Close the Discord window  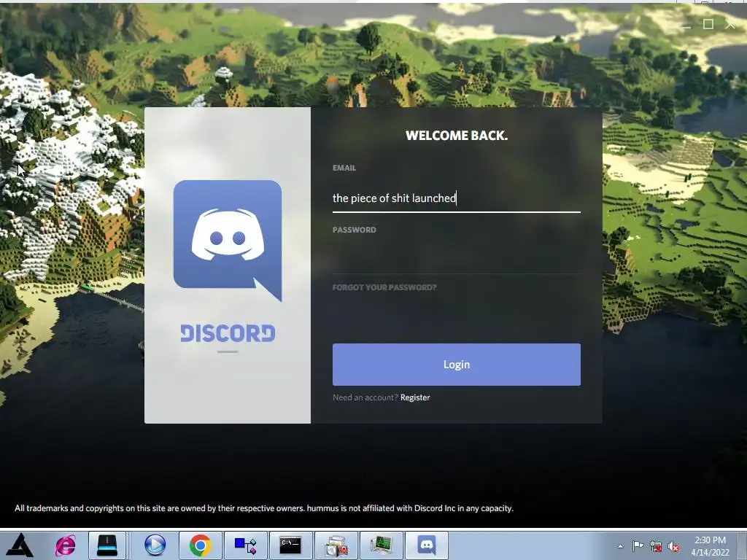[x=729, y=24]
